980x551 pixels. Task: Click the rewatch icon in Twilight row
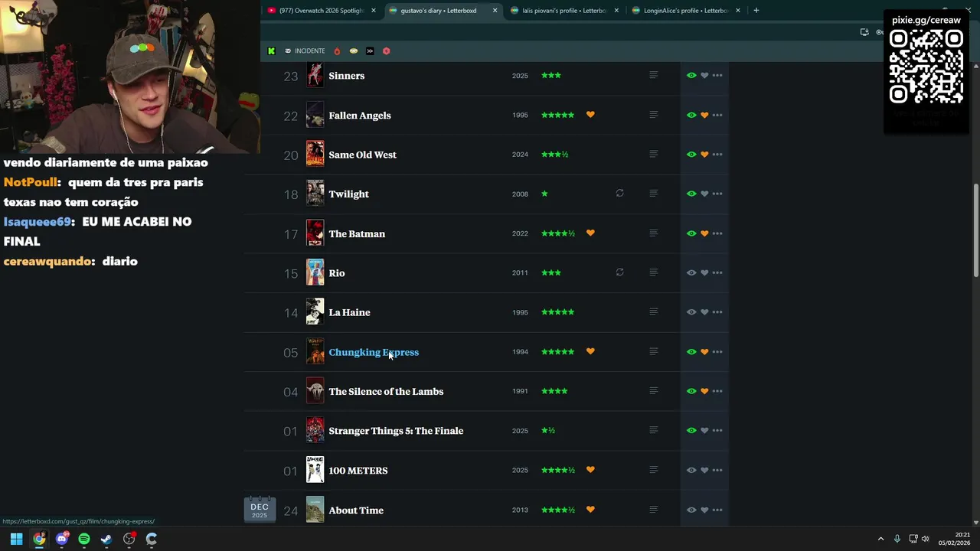point(619,194)
